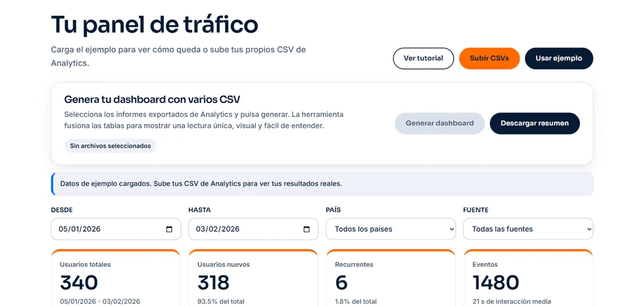The width and height of the screenshot is (644, 306).
Task: Click the Eventos card label
Action: point(485,264)
